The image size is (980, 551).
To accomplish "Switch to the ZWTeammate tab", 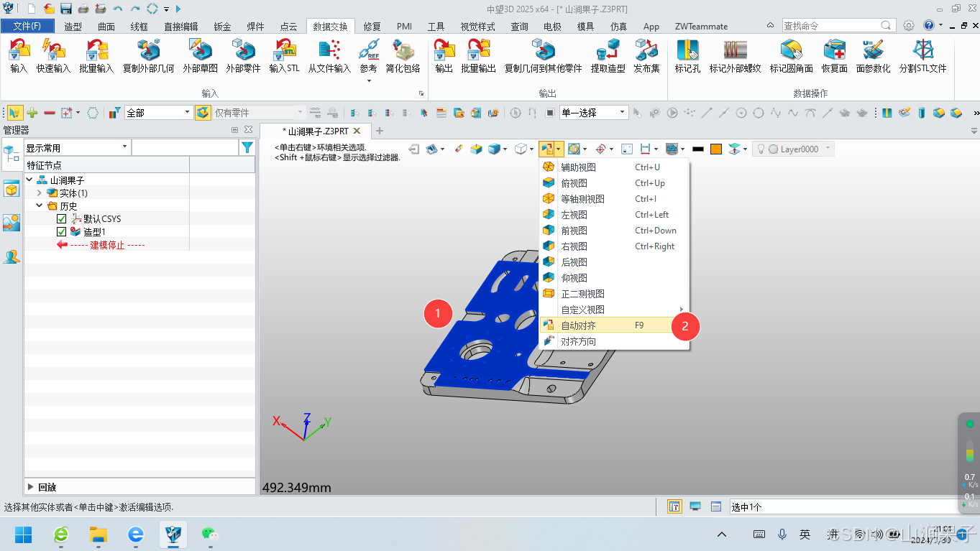I will click(x=701, y=26).
